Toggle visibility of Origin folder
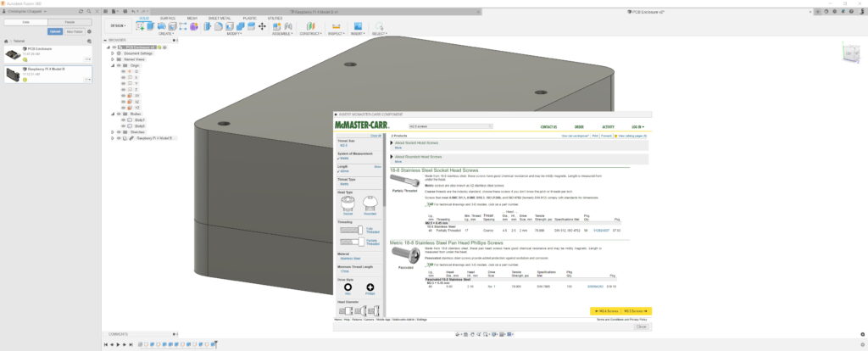This screenshot has height=351, width=868. [x=119, y=65]
